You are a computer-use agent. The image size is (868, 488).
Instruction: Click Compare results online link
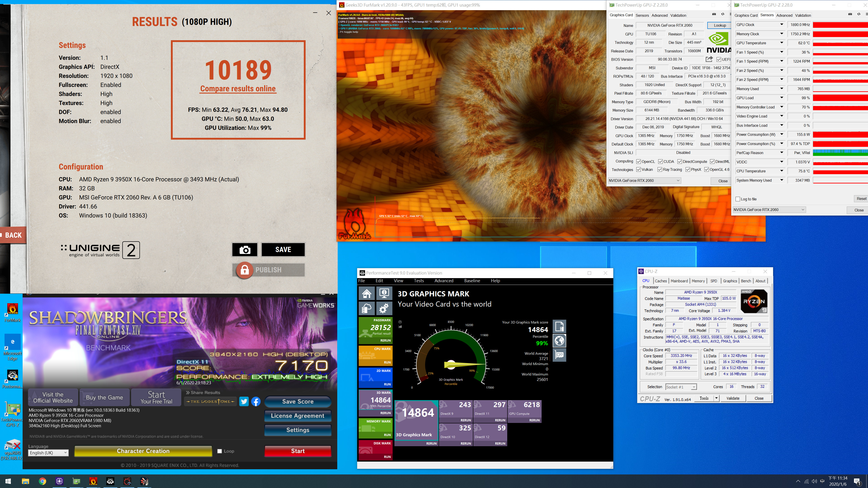pos(238,89)
